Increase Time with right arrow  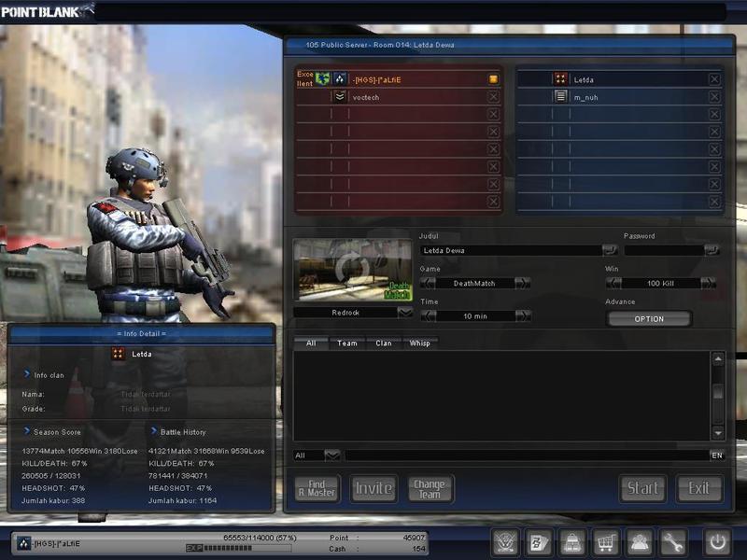[x=523, y=315]
